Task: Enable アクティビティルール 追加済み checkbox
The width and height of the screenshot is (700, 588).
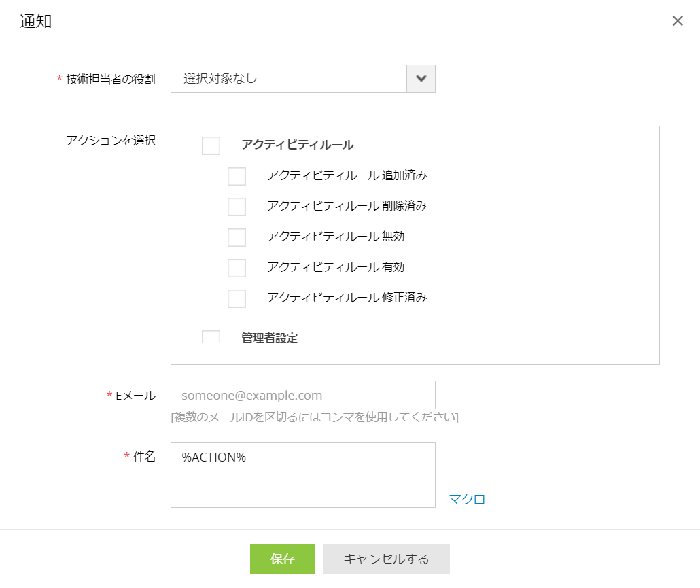Action: click(x=237, y=176)
